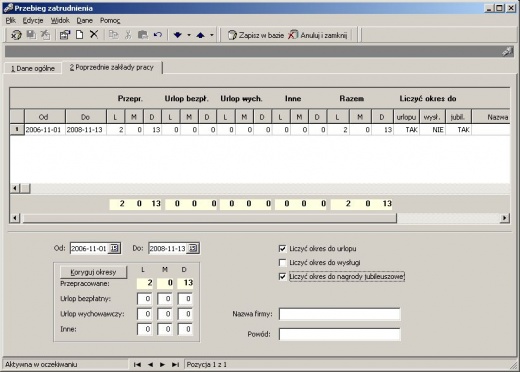Click the delete X icon in the toolbar
The height and width of the screenshot is (372, 520).
94,34
